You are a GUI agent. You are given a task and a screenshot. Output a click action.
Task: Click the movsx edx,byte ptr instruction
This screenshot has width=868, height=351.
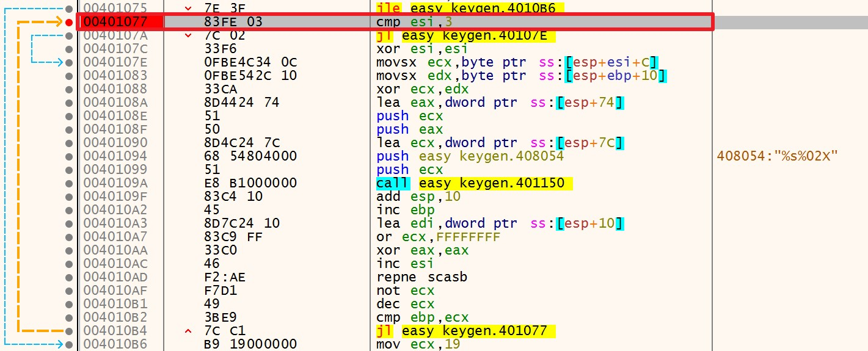pos(521,76)
